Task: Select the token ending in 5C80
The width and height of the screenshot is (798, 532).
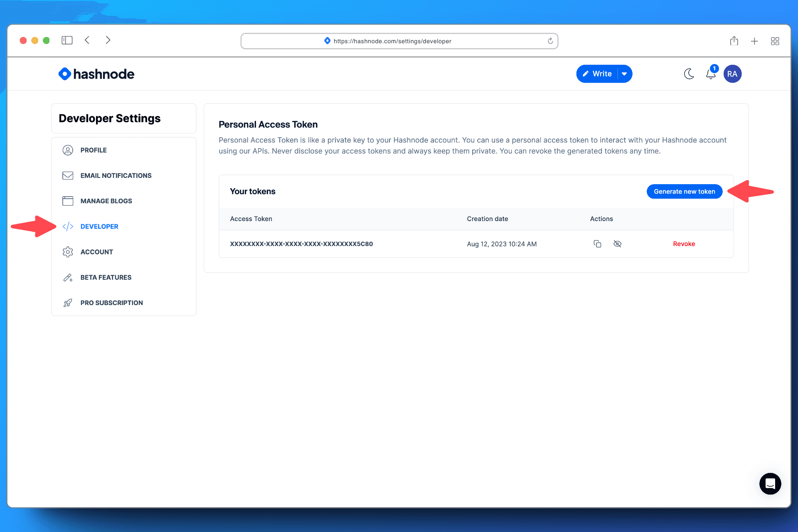Action: (x=301, y=244)
